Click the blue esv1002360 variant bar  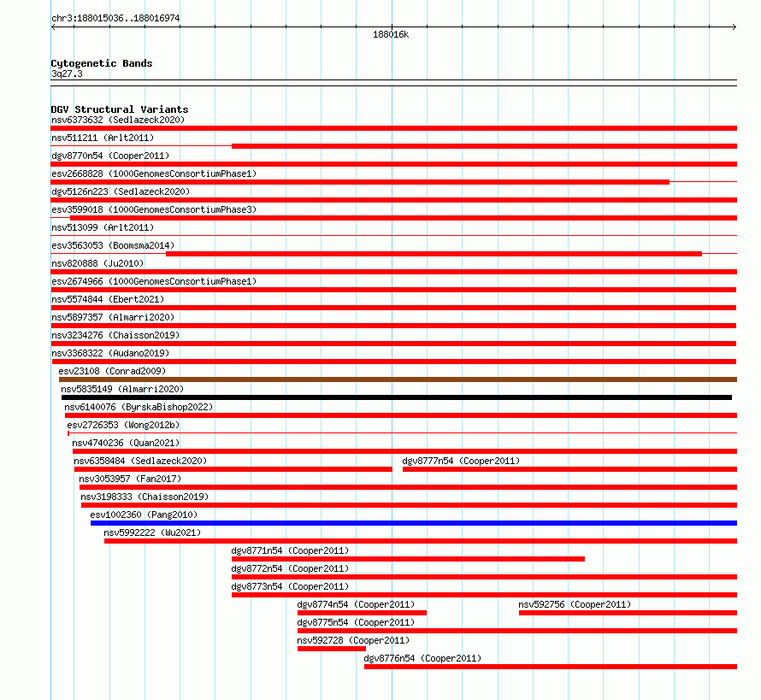[x=414, y=523]
